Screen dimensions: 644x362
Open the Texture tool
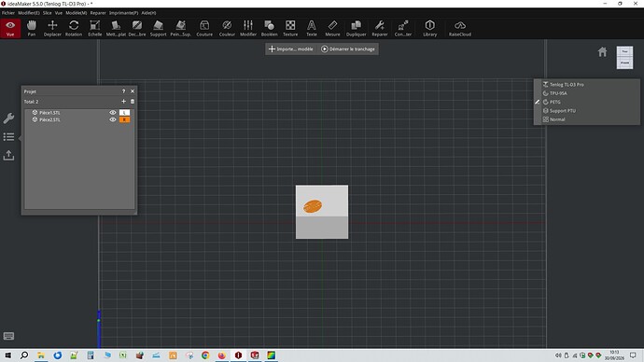pyautogui.click(x=290, y=28)
